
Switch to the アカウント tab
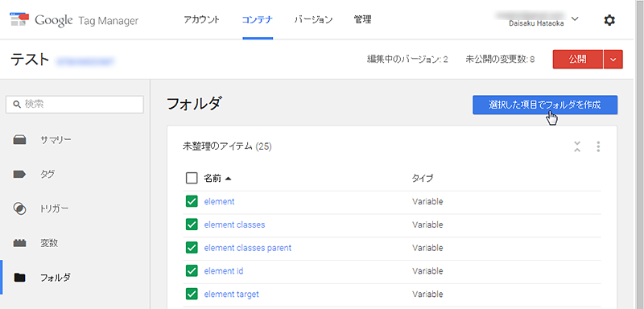coord(202,19)
